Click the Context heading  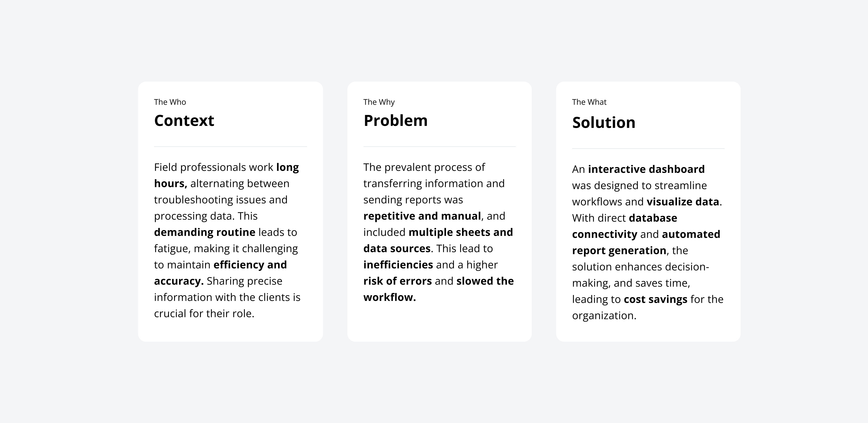coord(184,121)
